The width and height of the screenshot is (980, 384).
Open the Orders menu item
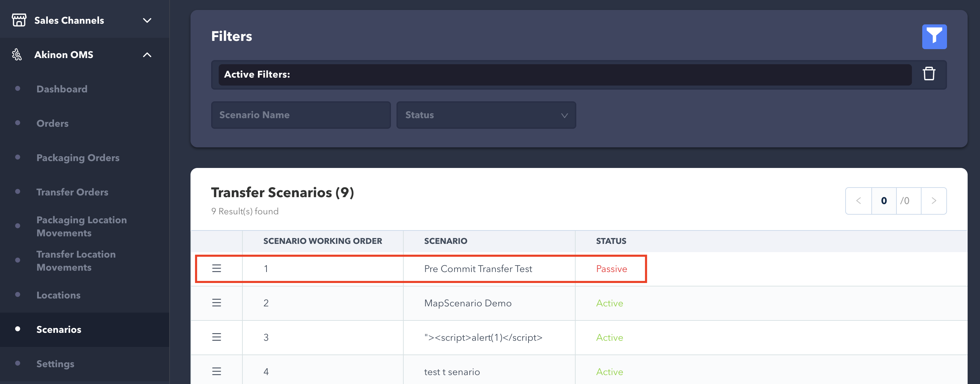click(x=52, y=123)
